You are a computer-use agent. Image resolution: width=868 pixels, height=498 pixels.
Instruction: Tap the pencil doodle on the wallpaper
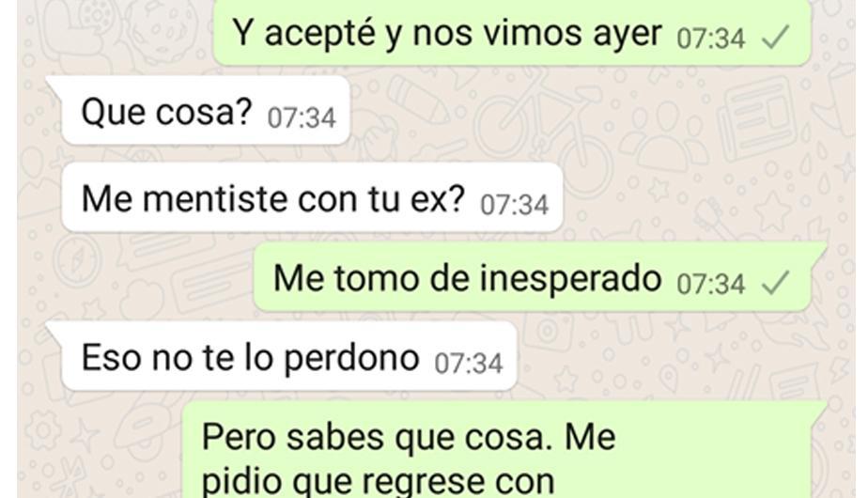click(x=418, y=100)
